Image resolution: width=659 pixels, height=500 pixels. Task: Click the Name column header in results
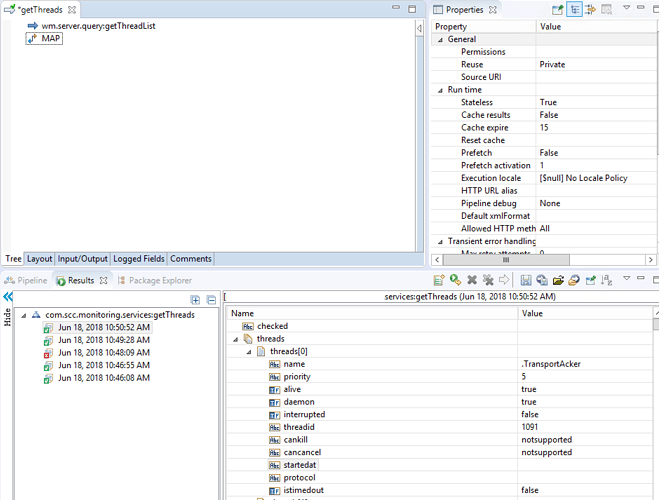coord(372,313)
